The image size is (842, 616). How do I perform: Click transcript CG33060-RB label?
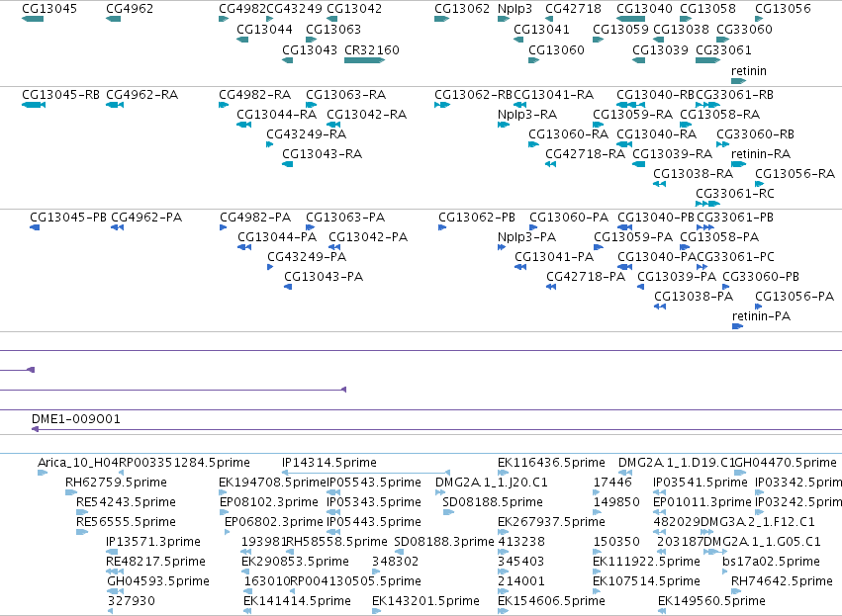pyautogui.click(x=755, y=134)
